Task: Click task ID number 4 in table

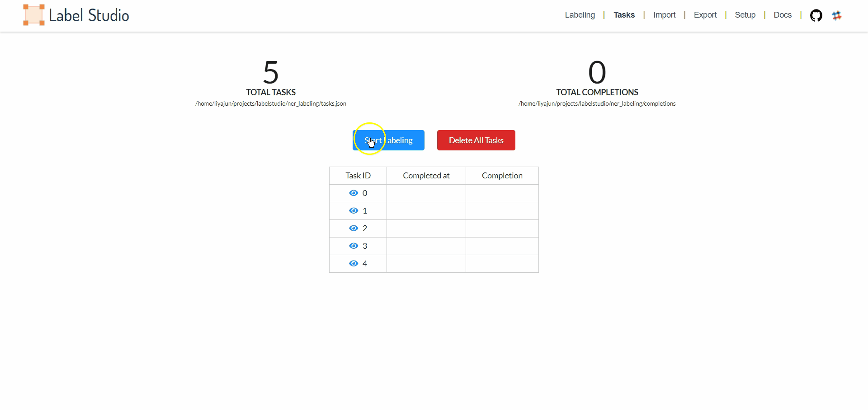Action: pyautogui.click(x=365, y=264)
